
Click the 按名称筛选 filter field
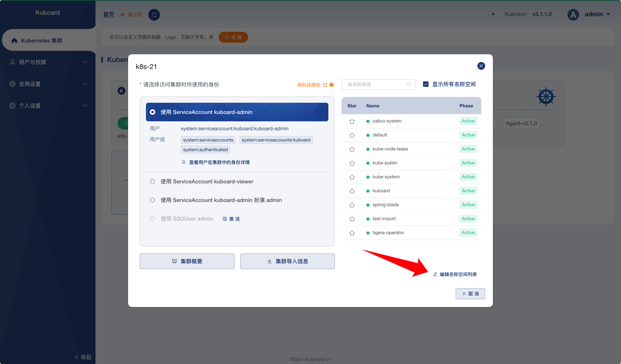tap(378, 85)
